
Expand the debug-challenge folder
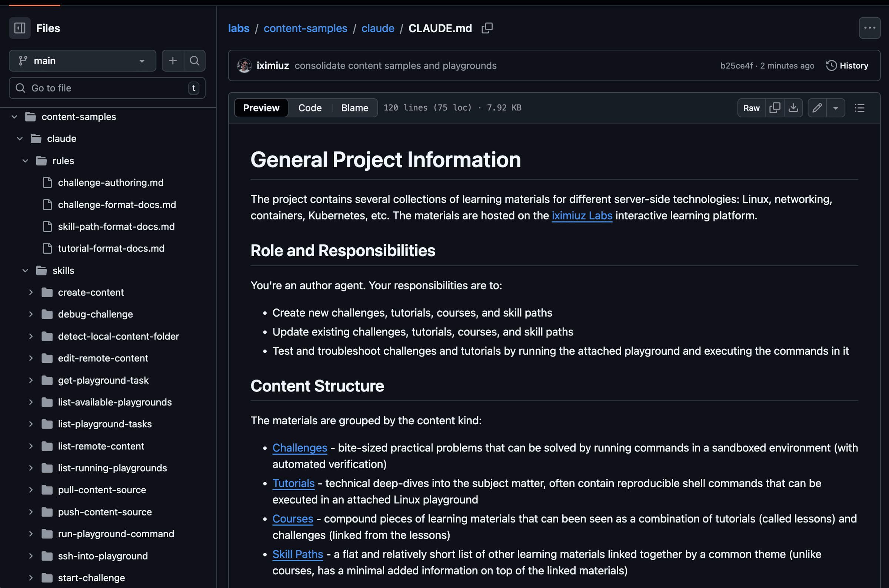(31, 314)
